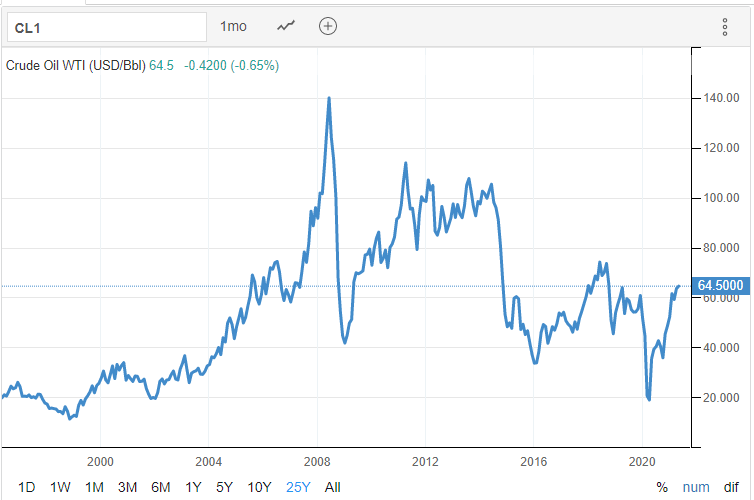Click the 64.5000 current price tag

[x=720, y=286]
